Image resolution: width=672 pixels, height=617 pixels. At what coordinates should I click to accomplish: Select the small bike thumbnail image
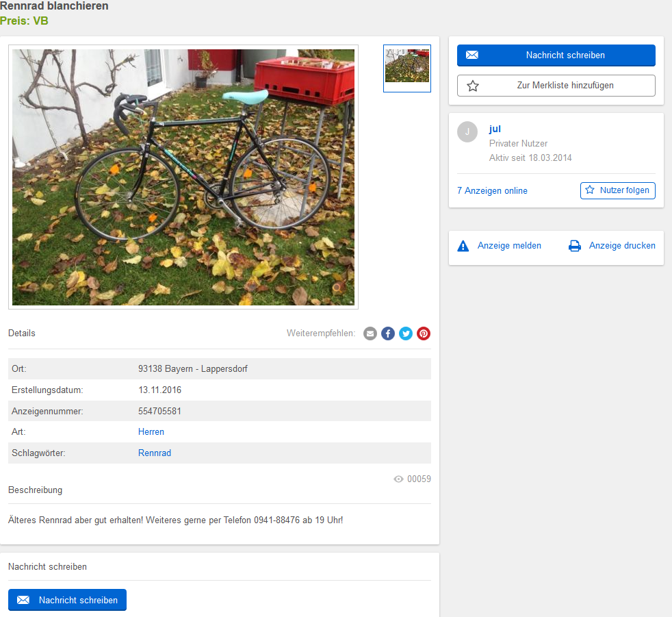[407, 68]
